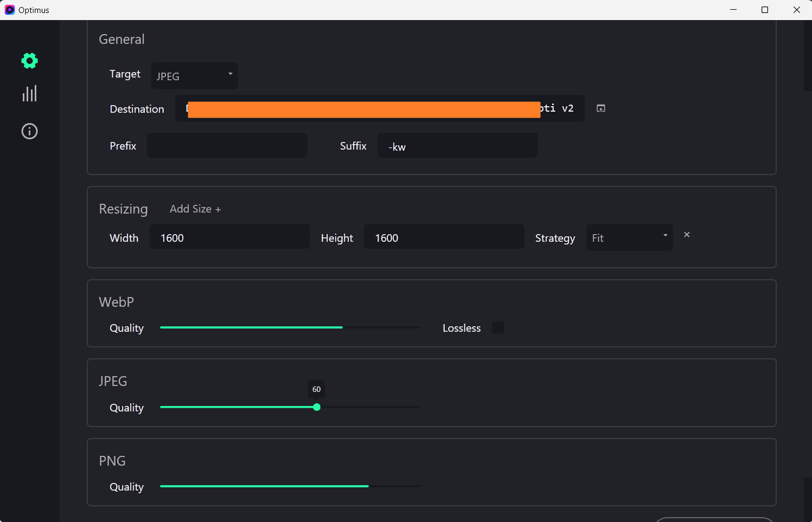Click Add Size + link
This screenshot has width=812, height=522.
pos(195,209)
